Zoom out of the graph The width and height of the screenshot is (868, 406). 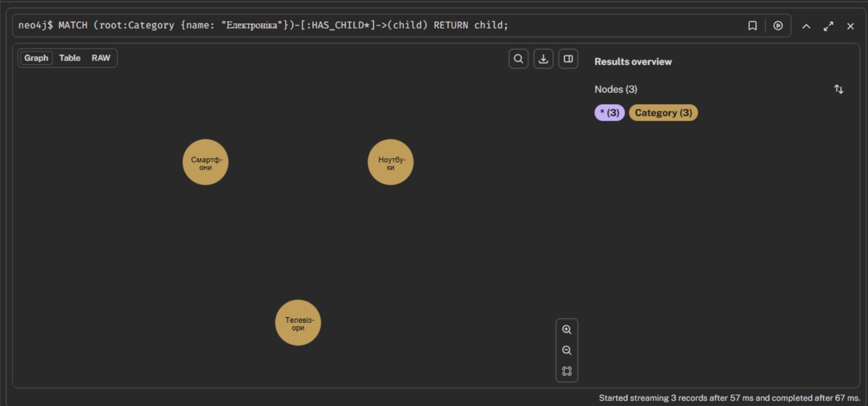pos(566,350)
